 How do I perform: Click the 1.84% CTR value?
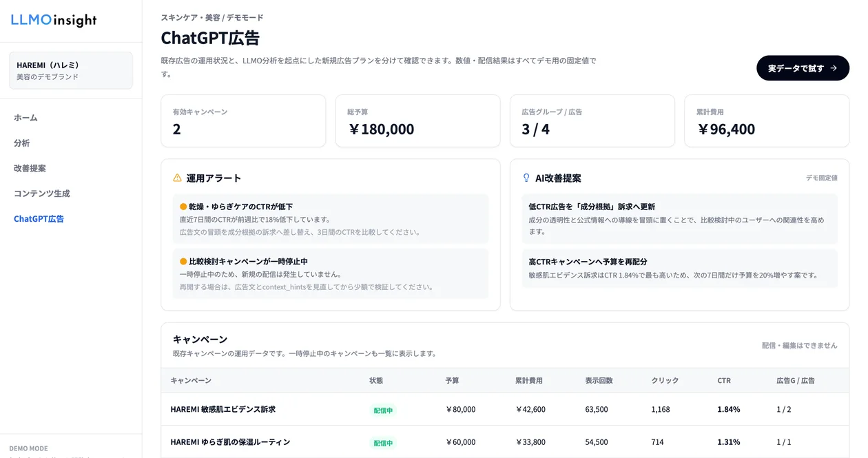click(729, 410)
